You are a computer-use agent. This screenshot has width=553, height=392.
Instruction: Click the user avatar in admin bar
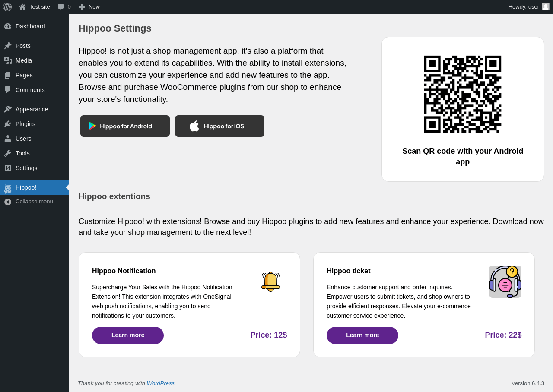pyautogui.click(x=546, y=6)
